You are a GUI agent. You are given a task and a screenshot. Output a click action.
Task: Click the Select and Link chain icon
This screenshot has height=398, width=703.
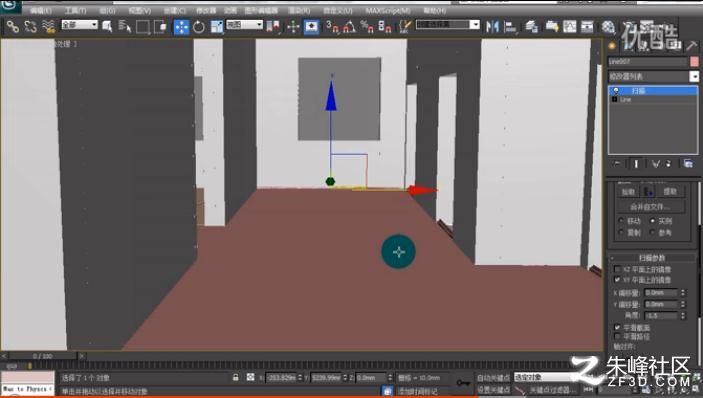click(13, 26)
